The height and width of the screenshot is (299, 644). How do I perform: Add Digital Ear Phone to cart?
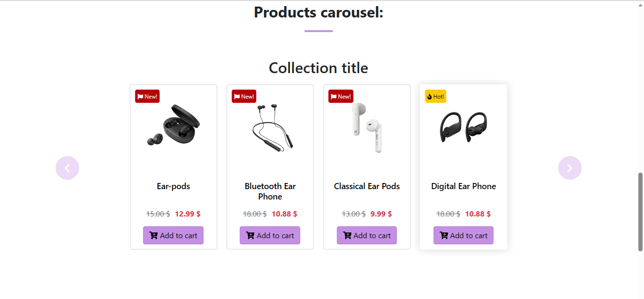pyautogui.click(x=463, y=235)
